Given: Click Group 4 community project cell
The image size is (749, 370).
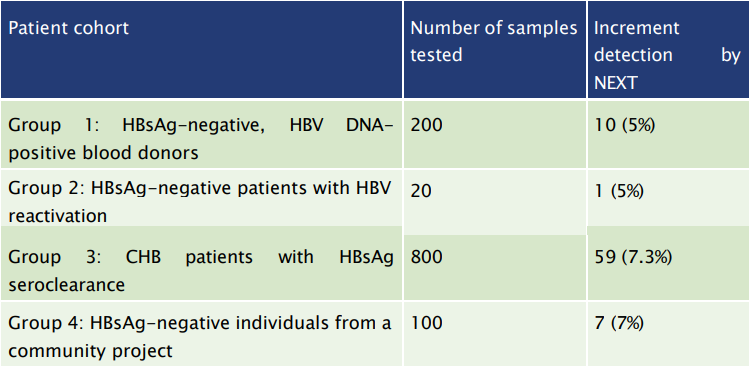Looking at the screenshot, I should (x=201, y=334).
